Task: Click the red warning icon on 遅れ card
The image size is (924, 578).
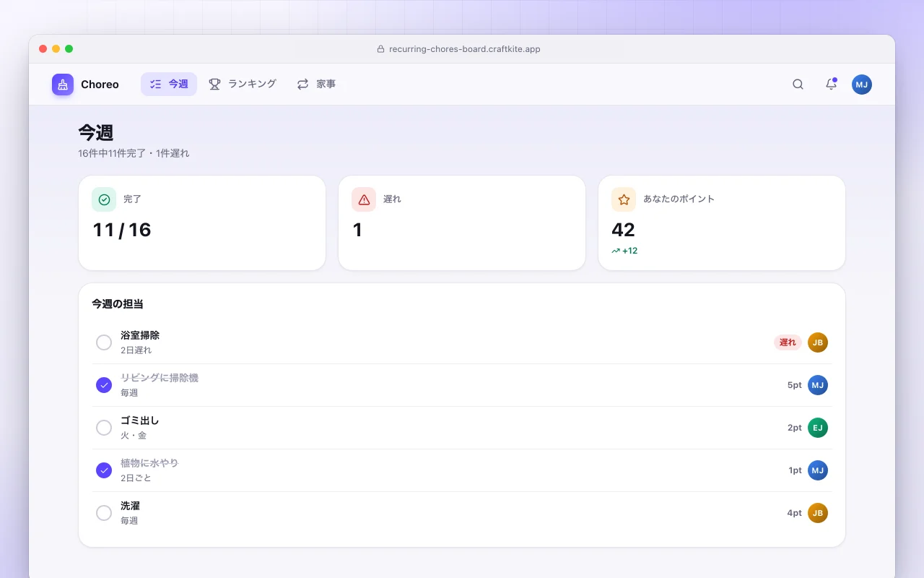Action: [x=364, y=199]
